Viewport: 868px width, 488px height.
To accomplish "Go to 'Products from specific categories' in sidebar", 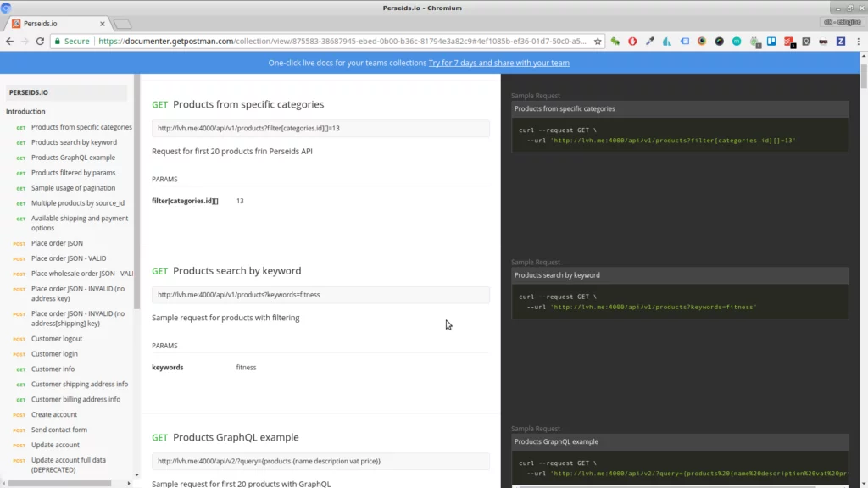I will tap(81, 127).
